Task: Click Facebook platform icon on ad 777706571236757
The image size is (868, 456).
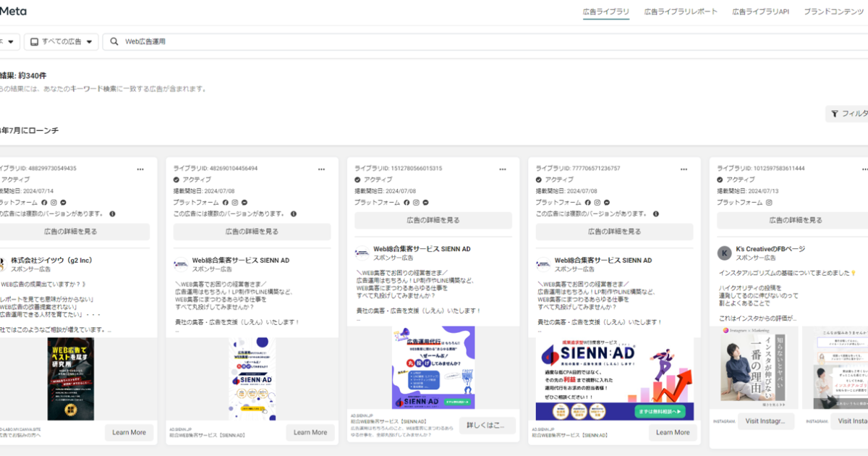Action: 588,203
